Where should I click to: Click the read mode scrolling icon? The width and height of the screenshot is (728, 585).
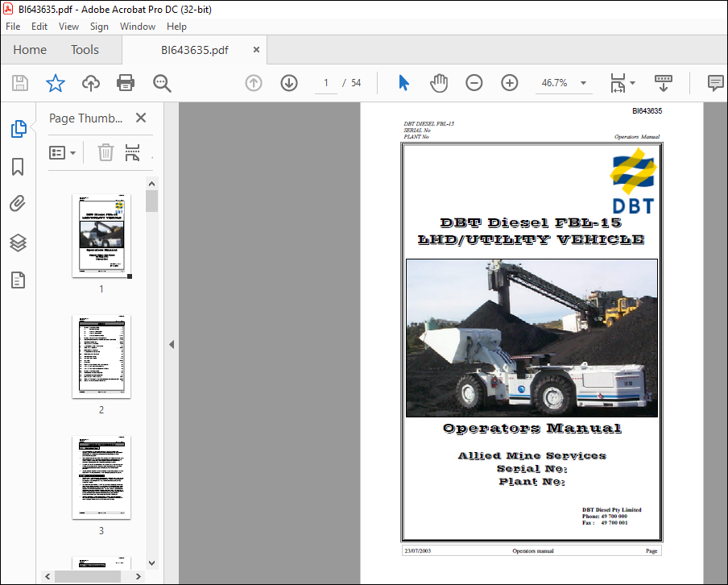663,83
